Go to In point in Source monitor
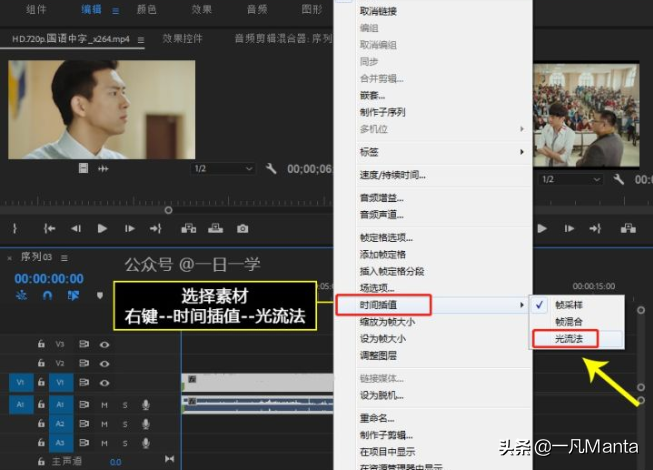653x470 pixels. 50,229
